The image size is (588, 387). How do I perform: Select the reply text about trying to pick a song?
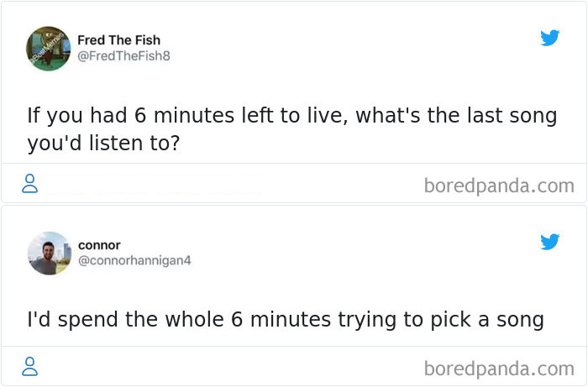pyautogui.click(x=286, y=320)
